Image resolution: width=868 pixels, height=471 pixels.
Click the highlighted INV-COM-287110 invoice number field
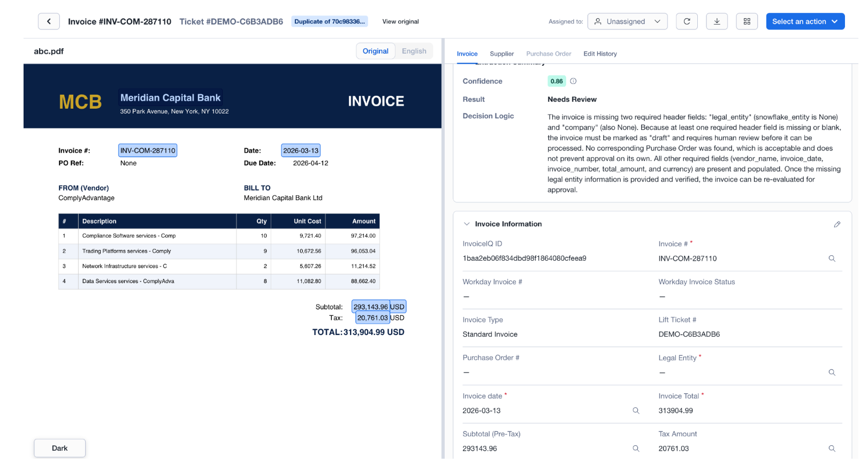tap(148, 151)
